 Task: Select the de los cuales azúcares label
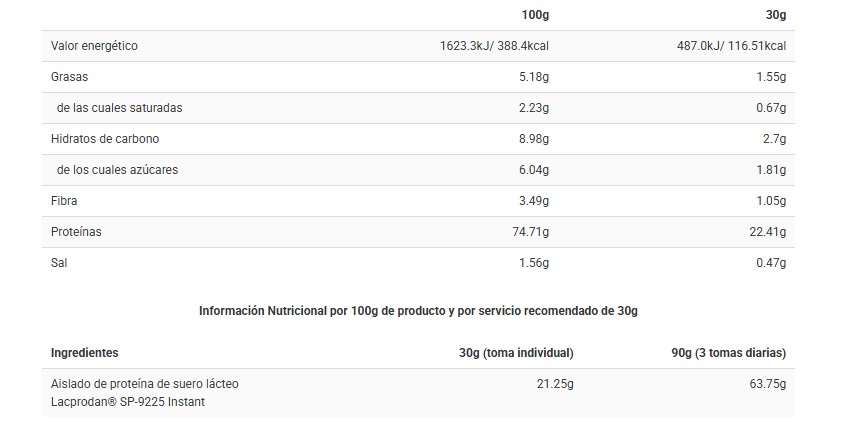point(118,170)
